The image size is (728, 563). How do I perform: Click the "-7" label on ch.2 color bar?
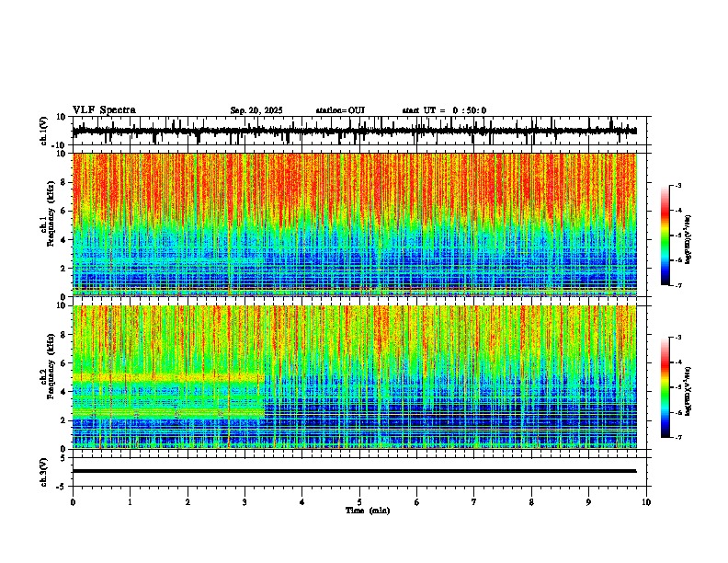coord(678,437)
